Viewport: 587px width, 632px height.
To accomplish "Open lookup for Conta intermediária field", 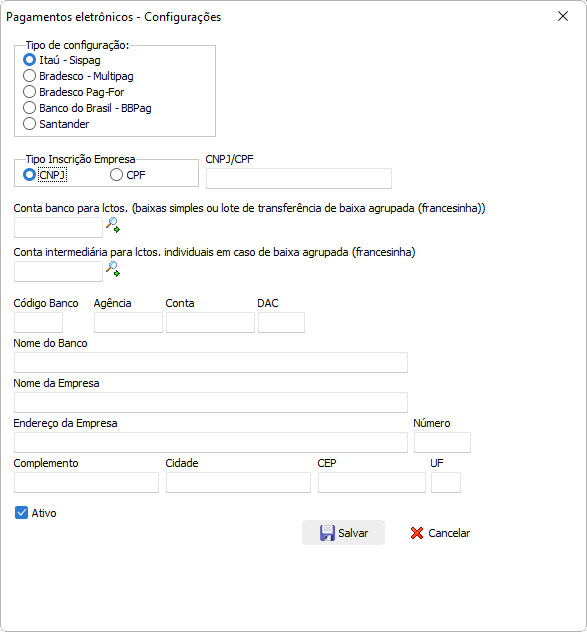I will tap(113, 269).
